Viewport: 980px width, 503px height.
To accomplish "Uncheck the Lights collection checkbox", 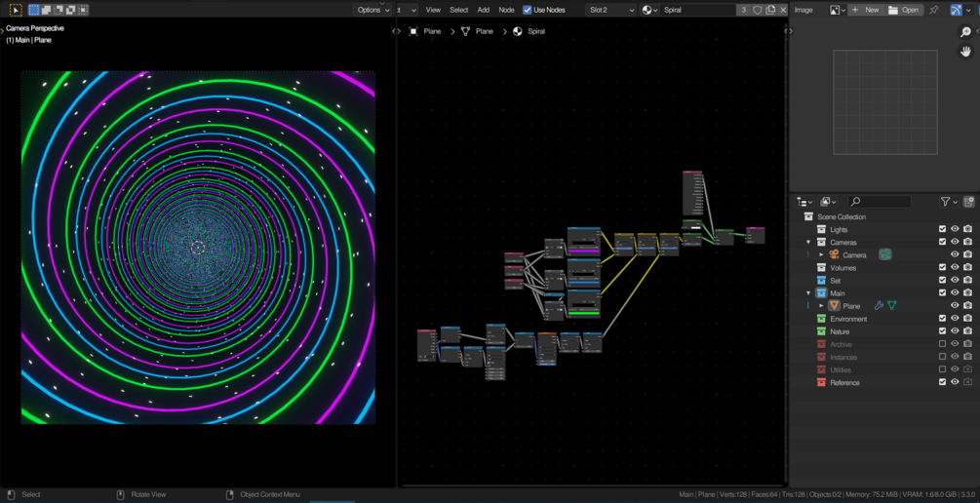I will pos(943,229).
